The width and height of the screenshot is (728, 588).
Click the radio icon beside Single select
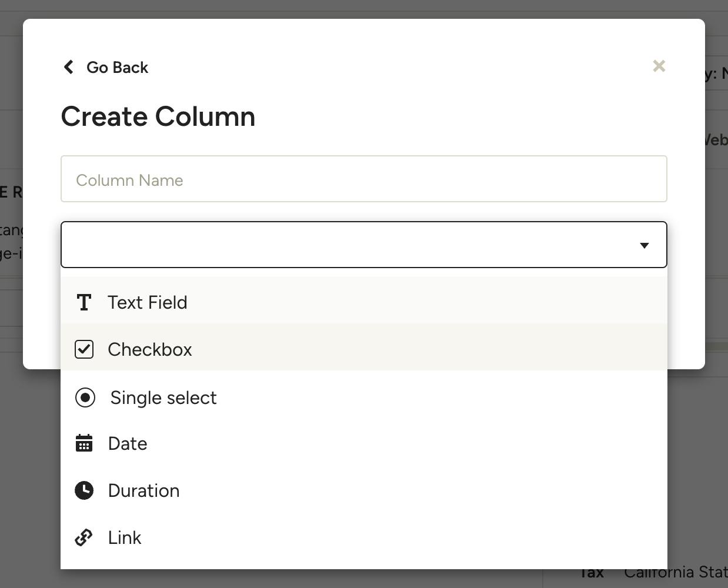coord(85,397)
